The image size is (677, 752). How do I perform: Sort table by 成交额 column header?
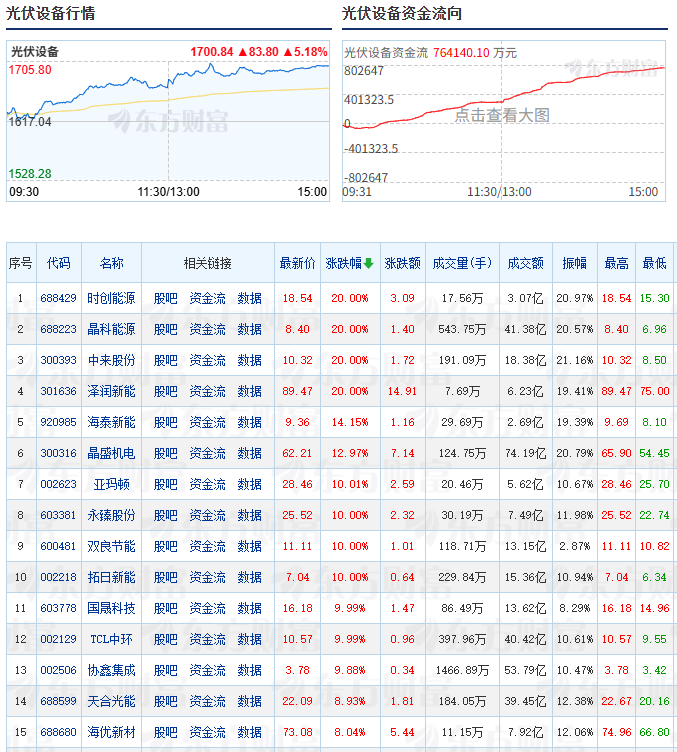click(x=525, y=263)
